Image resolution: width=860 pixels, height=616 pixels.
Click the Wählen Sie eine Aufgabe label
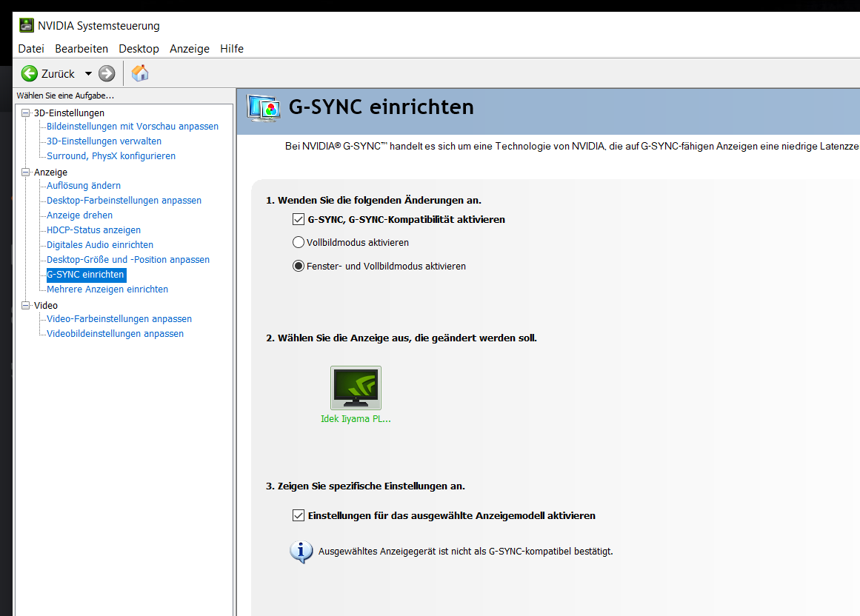point(65,96)
